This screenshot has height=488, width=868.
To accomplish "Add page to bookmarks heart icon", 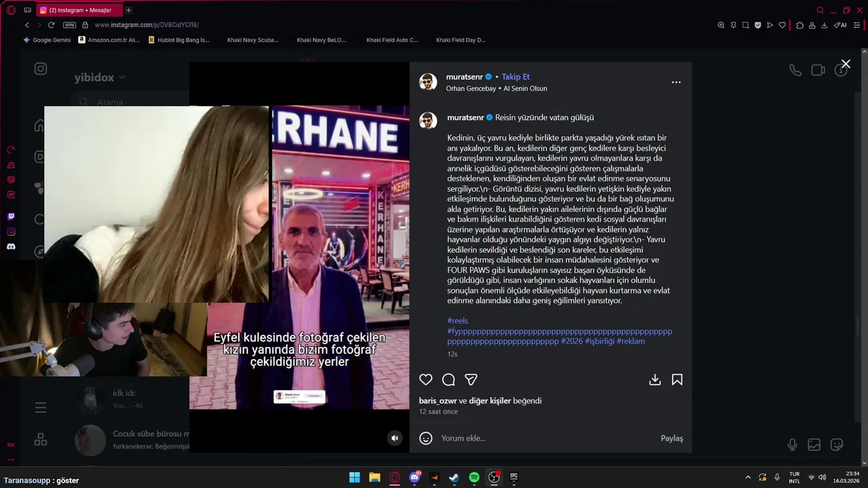I will (782, 25).
